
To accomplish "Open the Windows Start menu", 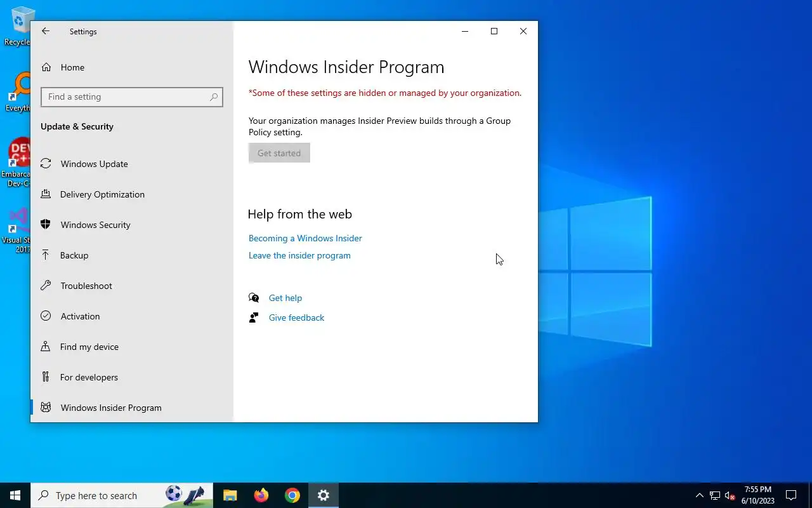I will tap(15, 495).
